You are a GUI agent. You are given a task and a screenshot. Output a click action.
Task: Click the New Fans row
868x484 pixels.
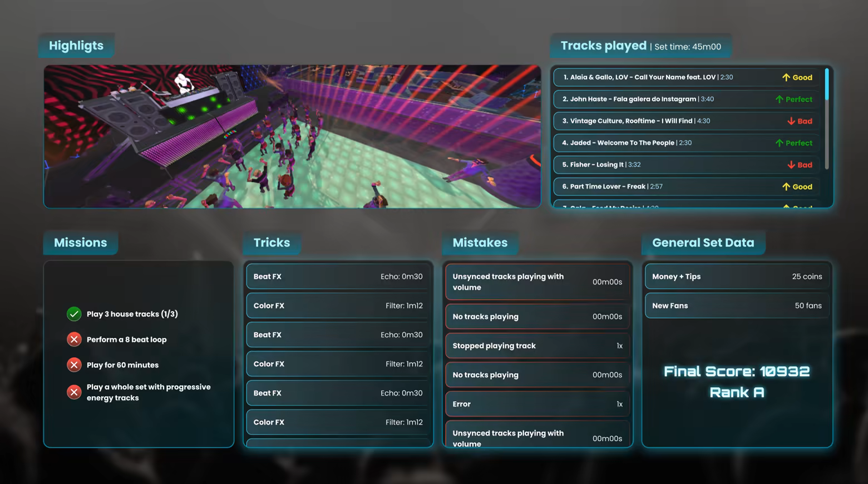pyautogui.click(x=737, y=305)
